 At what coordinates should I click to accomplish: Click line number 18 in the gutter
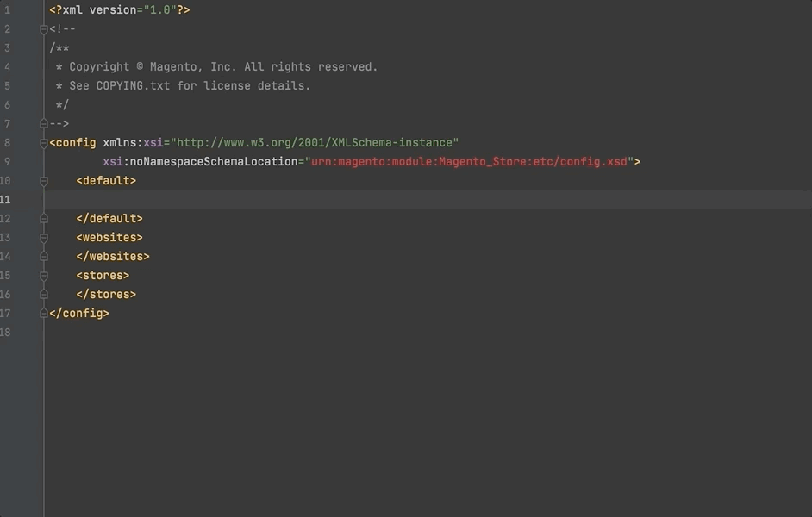click(x=6, y=333)
